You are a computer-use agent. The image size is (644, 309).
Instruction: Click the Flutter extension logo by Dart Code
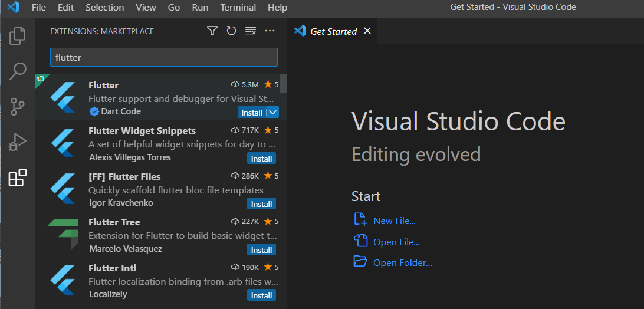pos(63,97)
